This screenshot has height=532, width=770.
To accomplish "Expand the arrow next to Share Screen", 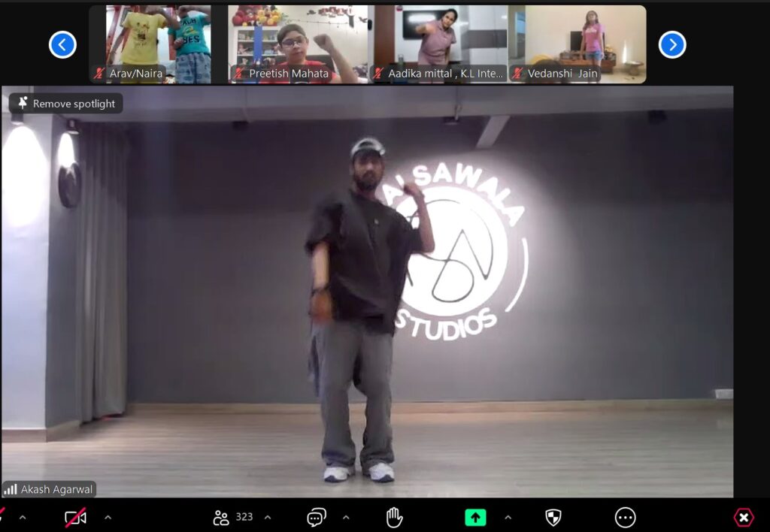I will [508, 517].
